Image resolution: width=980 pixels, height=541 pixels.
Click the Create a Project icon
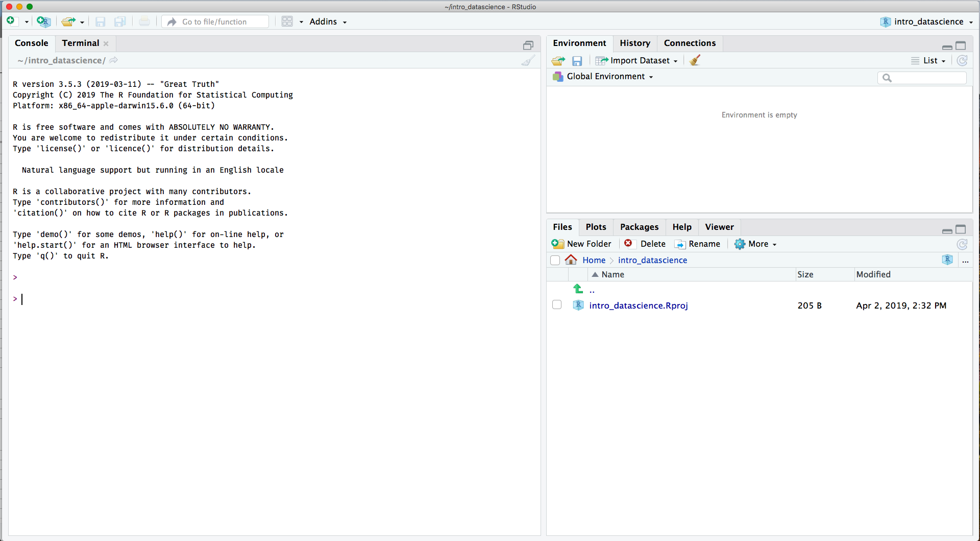tap(43, 21)
